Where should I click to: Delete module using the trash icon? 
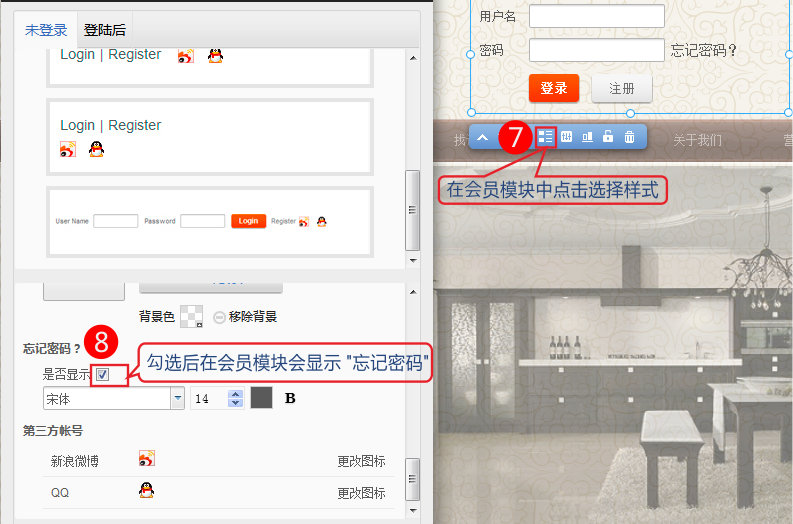[629, 137]
